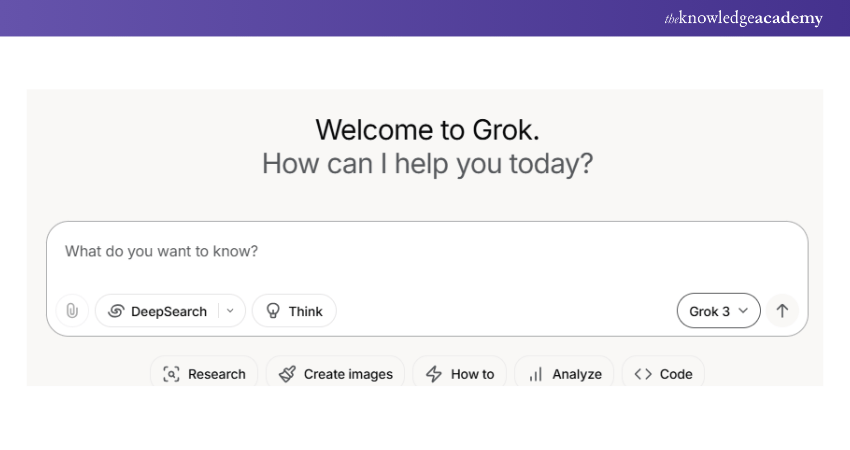Click the Research scan icon
Viewport: 850px width, 450px height.
(171, 374)
